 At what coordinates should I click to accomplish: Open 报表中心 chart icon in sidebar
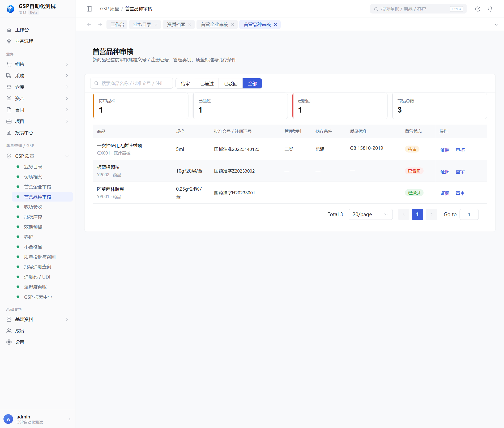click(x=9, y=133)
